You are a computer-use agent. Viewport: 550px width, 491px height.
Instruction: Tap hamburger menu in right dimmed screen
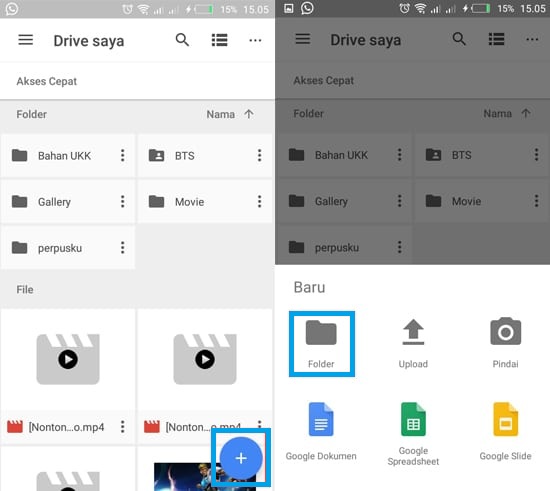(x=303, y=39)
